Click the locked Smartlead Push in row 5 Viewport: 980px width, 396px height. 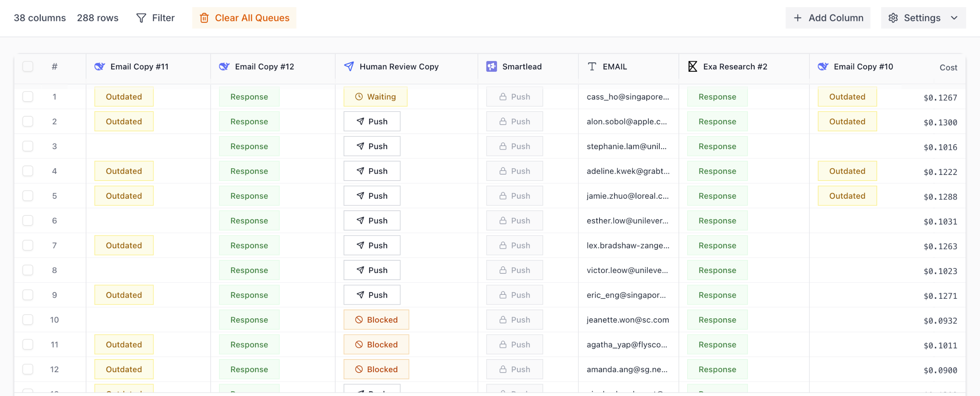(x=514, y=196)
